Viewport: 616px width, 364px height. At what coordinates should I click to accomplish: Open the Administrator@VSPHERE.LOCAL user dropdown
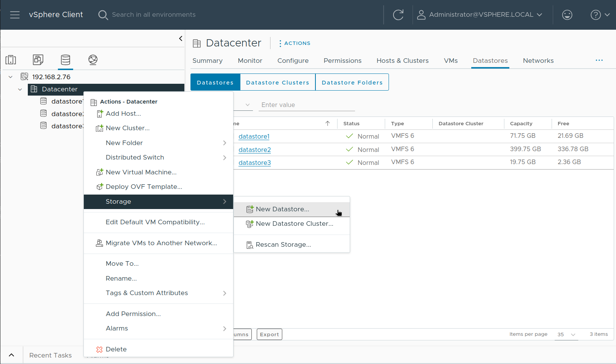[480, 15]
